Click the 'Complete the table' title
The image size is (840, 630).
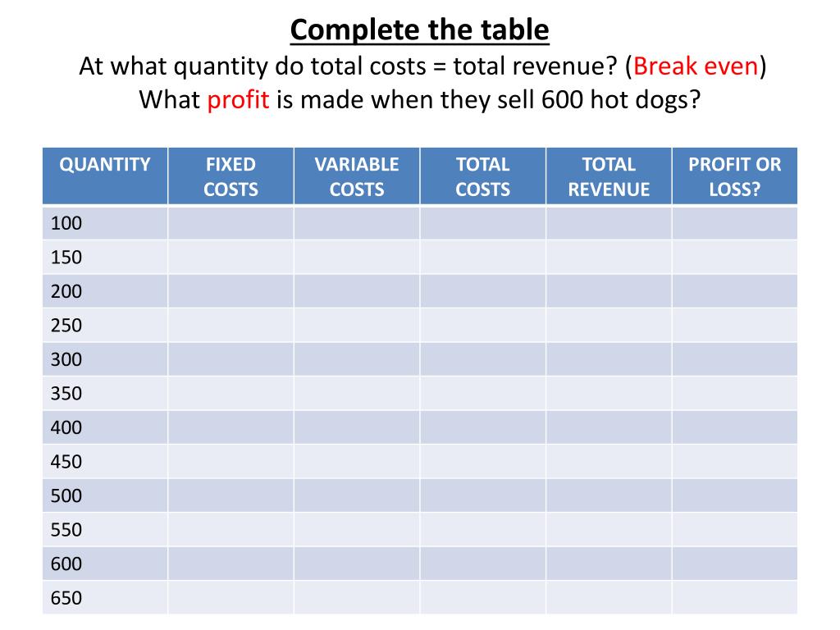[x=419, y=30]
